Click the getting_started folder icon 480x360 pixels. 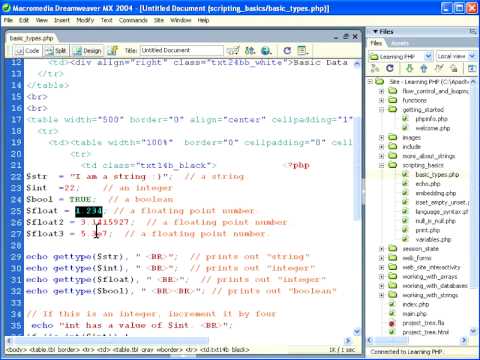click(x=393, y=109)
